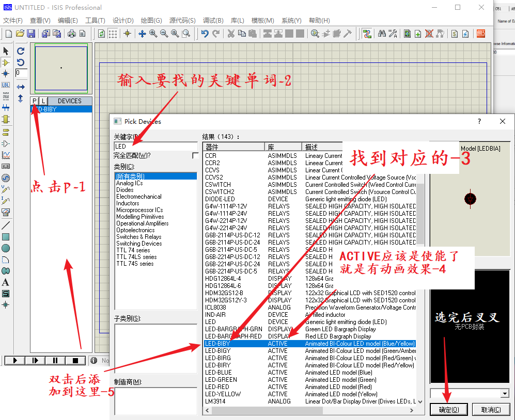Click the results vertical scrollbar down arrow
The width and height of the screenshot is (515, 420).
(420, 402)
